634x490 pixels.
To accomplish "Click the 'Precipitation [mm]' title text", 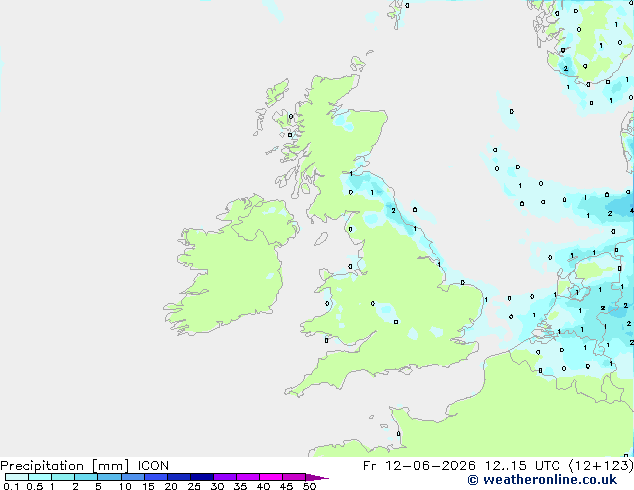I will (65, 466).
